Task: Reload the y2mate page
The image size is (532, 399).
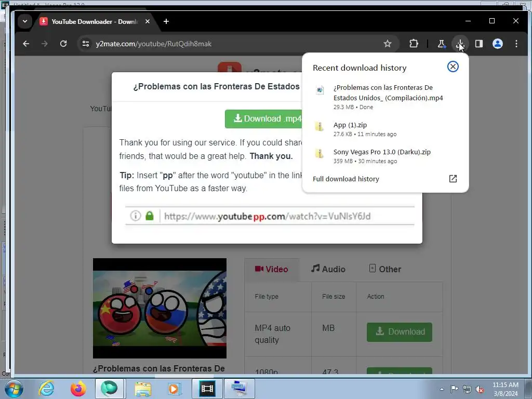Action: point(63,44)
